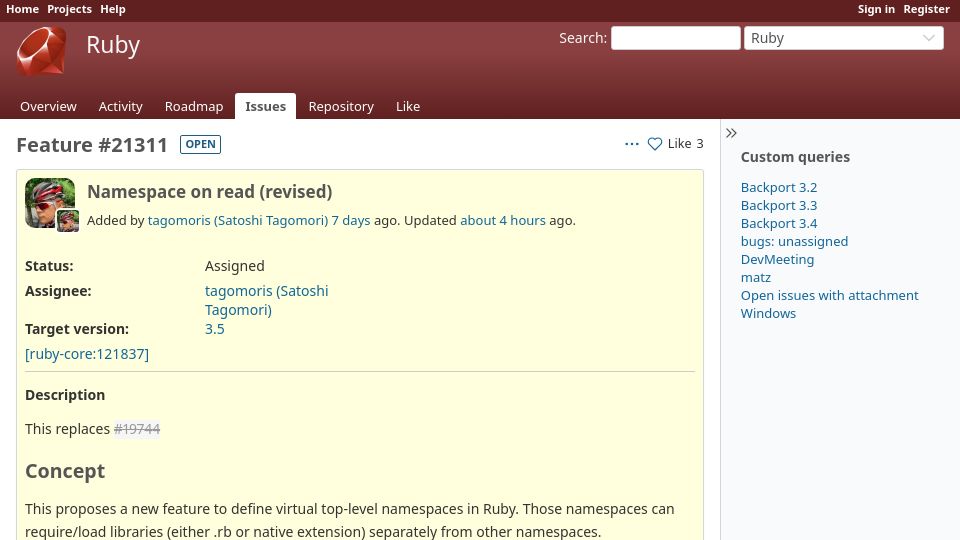This screenshot has height=540, width=960.
Task: Switch to the Repository tab
Action: (x=341, y=107)
